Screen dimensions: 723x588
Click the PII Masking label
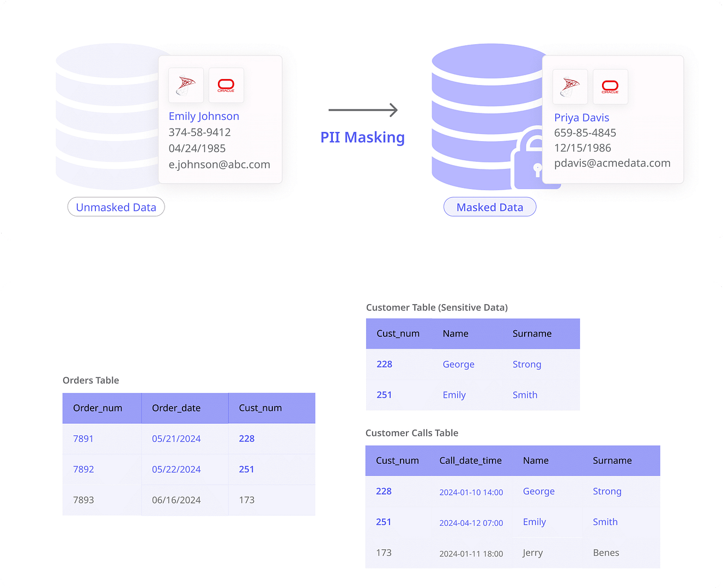362,137
